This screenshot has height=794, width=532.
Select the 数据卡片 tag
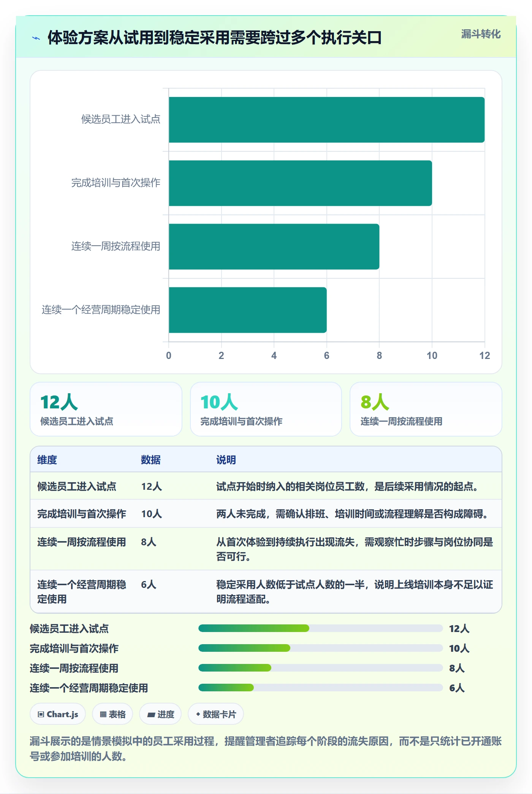click(x=216, y=714)
